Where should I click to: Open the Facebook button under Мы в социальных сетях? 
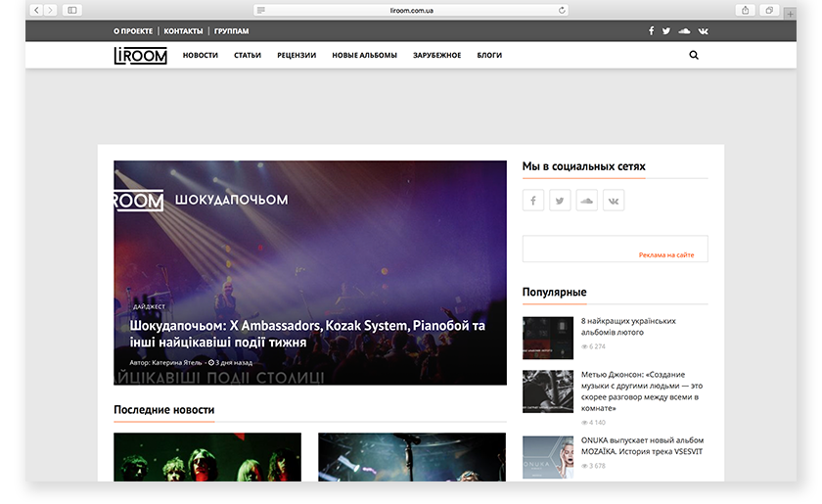[533, 201]
